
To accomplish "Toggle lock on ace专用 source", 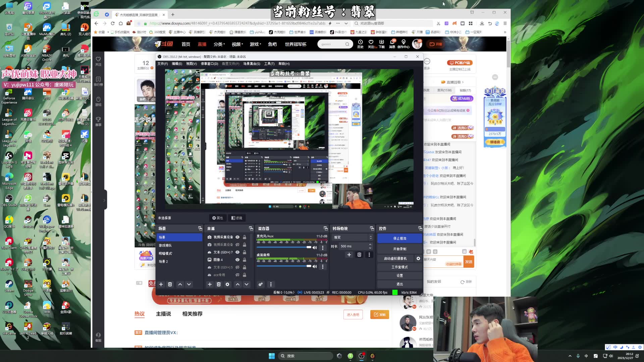I will click(245, 275).
